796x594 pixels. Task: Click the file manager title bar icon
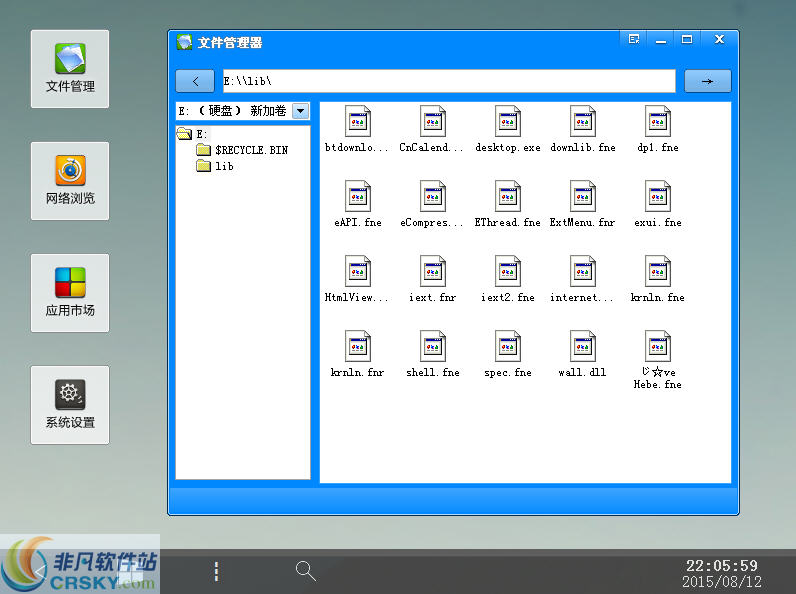click(x=184, y=42)
